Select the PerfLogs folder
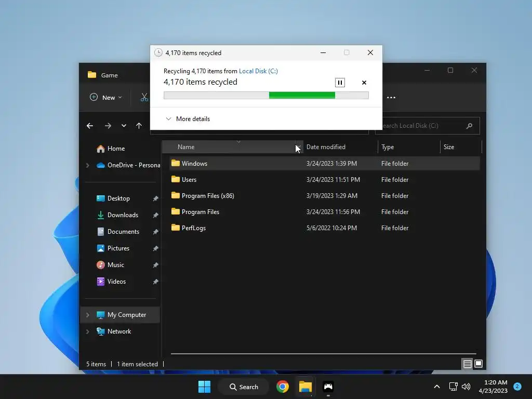The width and height of the screenshot is (532, 399). pyautogui.click(x=325, y=228)
